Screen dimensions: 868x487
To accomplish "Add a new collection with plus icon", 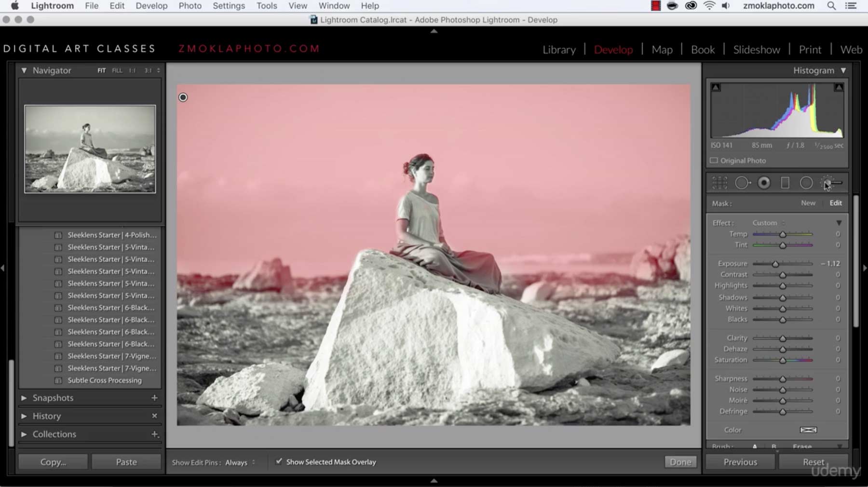I will pos(154,434).
